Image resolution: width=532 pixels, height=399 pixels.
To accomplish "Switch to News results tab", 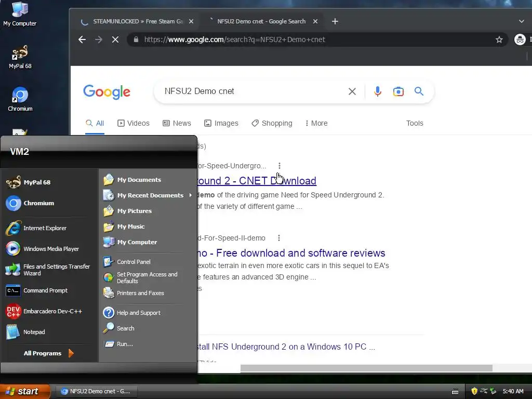I will (x=177, y=123).
